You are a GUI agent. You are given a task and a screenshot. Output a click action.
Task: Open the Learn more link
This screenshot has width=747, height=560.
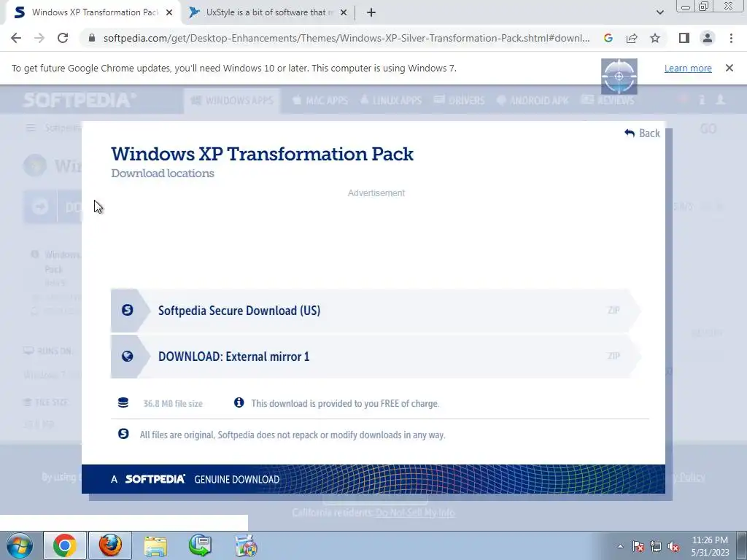(x=688, y=68)
